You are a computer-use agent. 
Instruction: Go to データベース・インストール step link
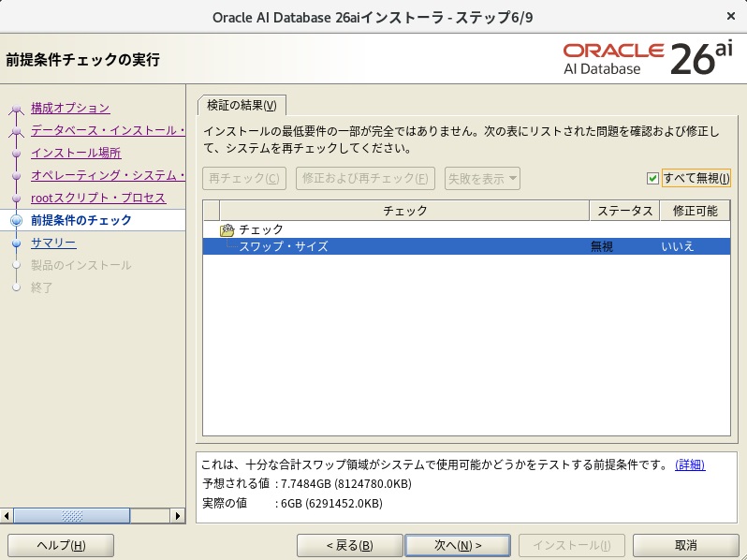pyautogui.click(x=109, y=130)
